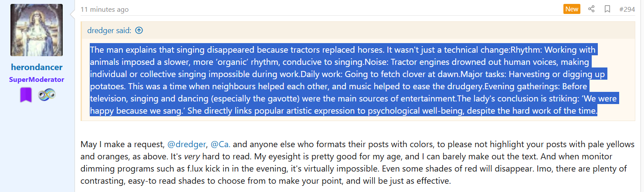The height and width of the screenshot is (192, 644).
Task: Click 'May I make a request' text
Action: pos(122,144)
